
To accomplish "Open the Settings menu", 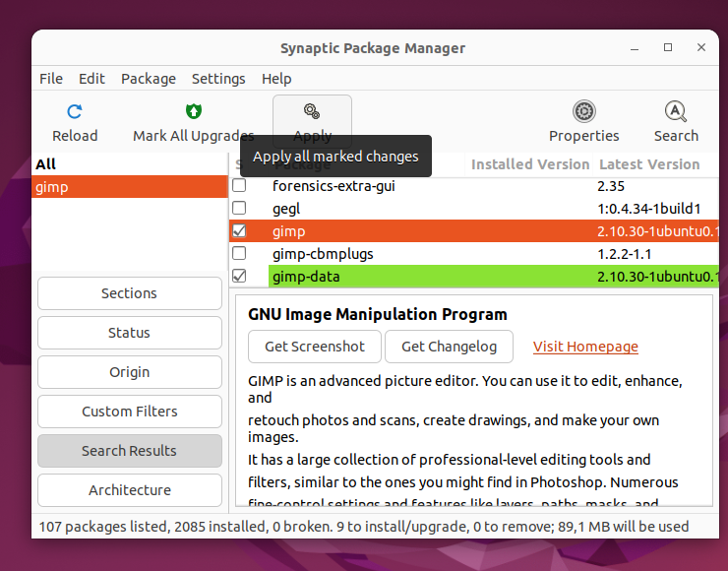I will [218, 79].
